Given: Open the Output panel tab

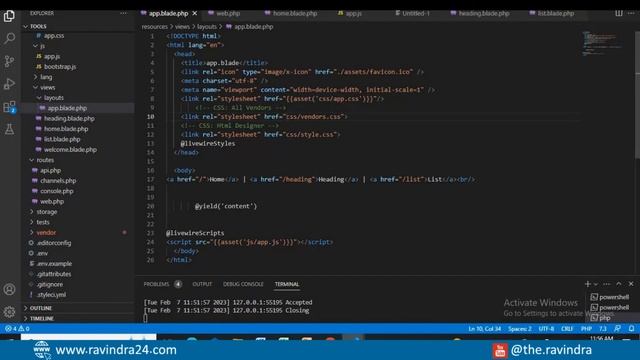Looking at the screenshot, I should coord(202,284).
